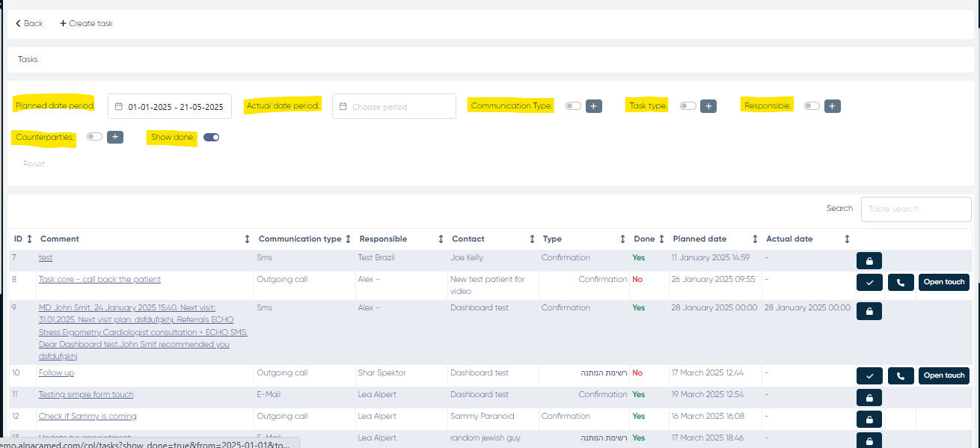This screenshot has height=448, width=980.
Task: Click plus icon next to Counterparties filter
Action: [x=114, y=137]
